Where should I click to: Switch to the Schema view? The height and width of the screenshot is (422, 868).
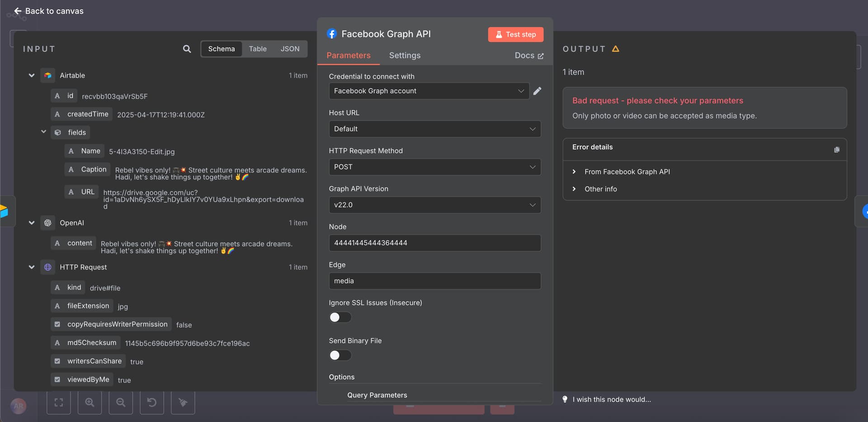point(222,49)
